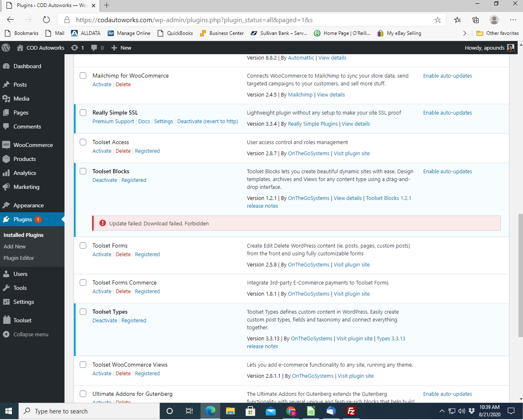Open Mail app on taskbar
This screenshot has width=523, height=420.
271,411
